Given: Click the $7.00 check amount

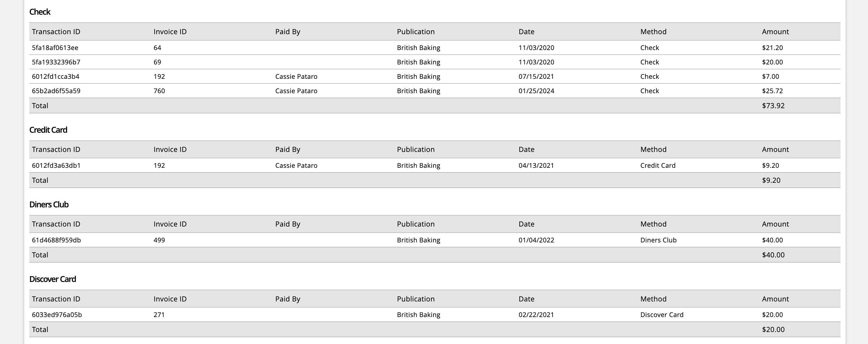Looking at the screenshot, I should click(x=770, y=76).
